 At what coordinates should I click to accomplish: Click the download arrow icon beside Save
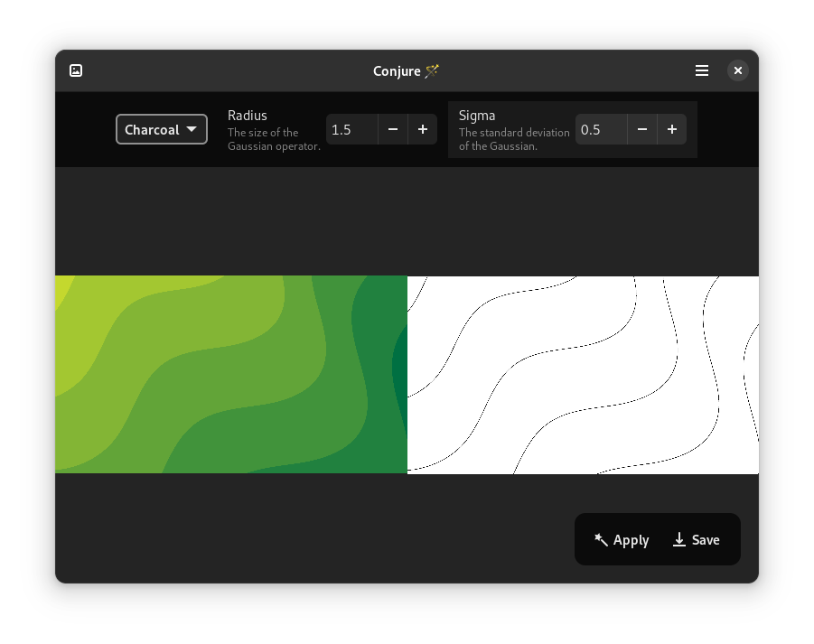pos(679,540)
